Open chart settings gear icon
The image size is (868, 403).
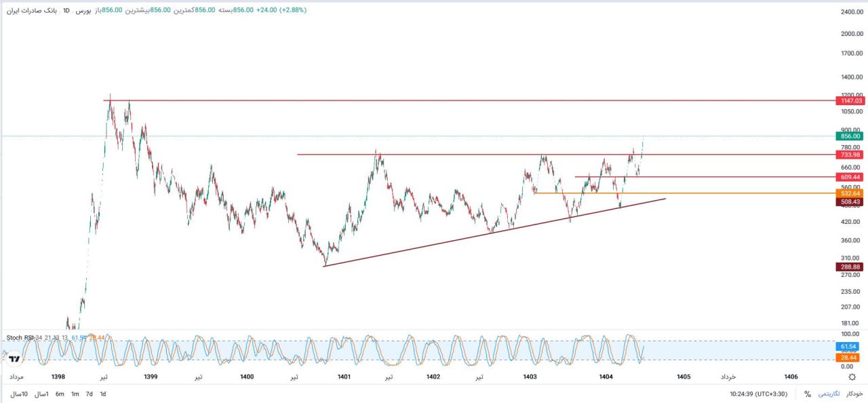pos(852,377)
